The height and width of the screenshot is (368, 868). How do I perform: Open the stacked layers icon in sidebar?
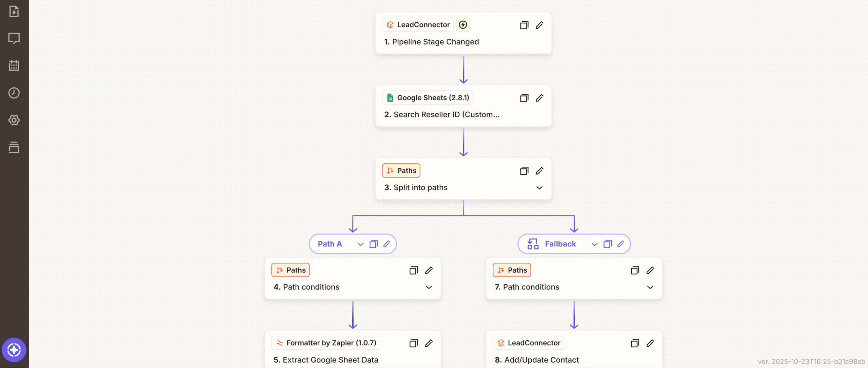(x=14, y=147)
